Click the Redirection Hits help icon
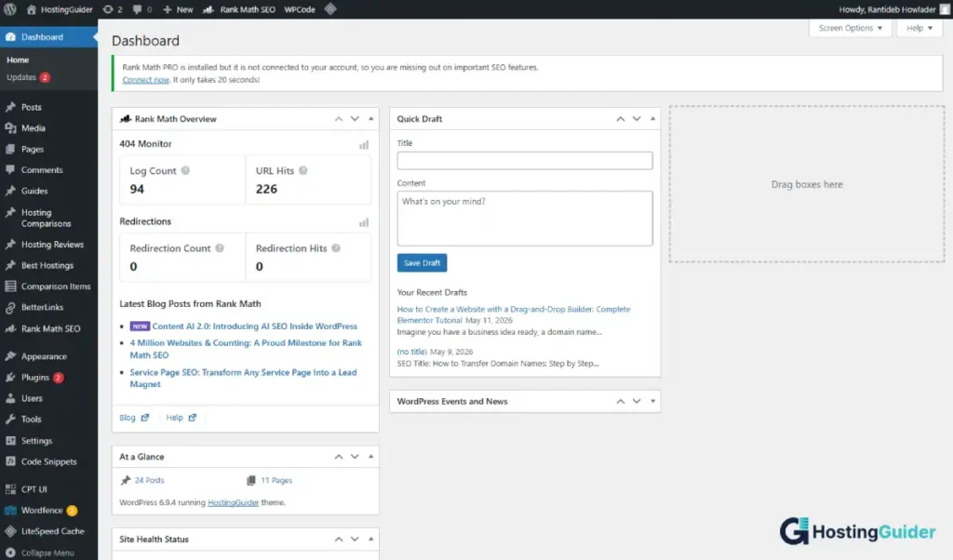 [335, 247]
